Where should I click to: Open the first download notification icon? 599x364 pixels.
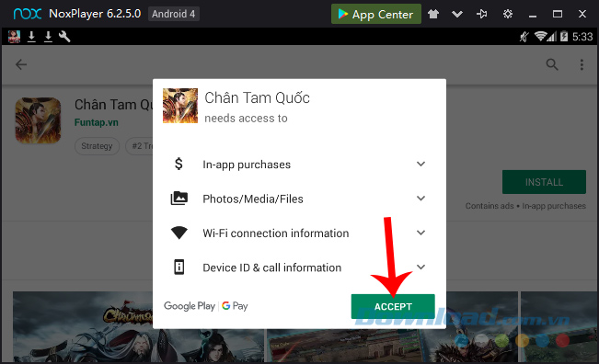tap(31, 37)
